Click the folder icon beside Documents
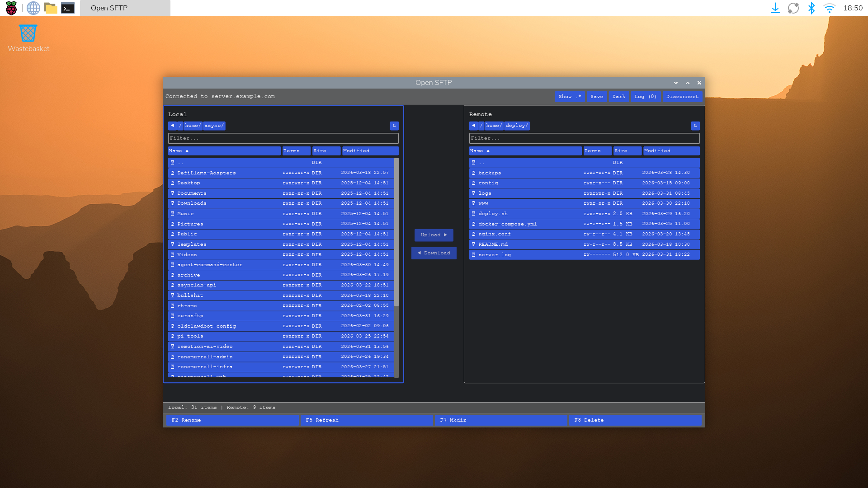Image resolution: width=868 pixels, height=488 pixels. (x=172, y=193)
